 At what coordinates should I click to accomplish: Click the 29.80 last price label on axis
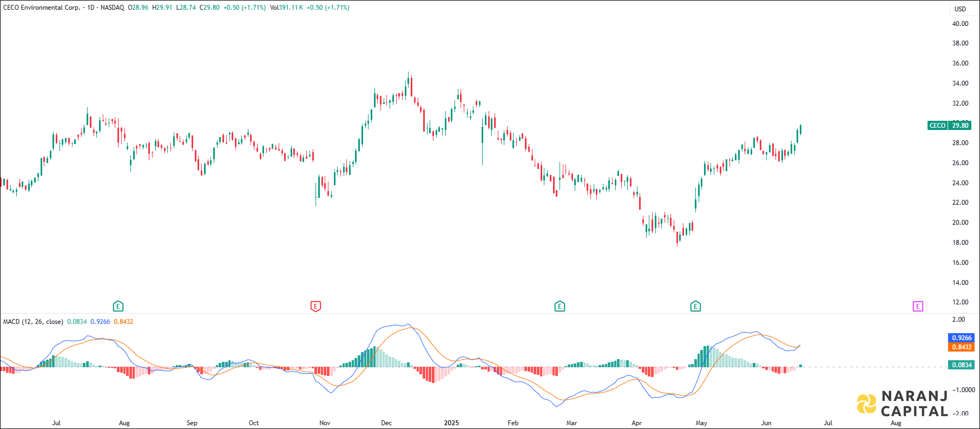pos(960,126)
